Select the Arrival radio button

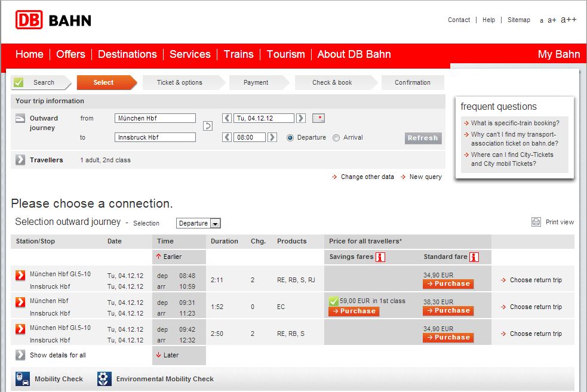[x=336, y=138]
